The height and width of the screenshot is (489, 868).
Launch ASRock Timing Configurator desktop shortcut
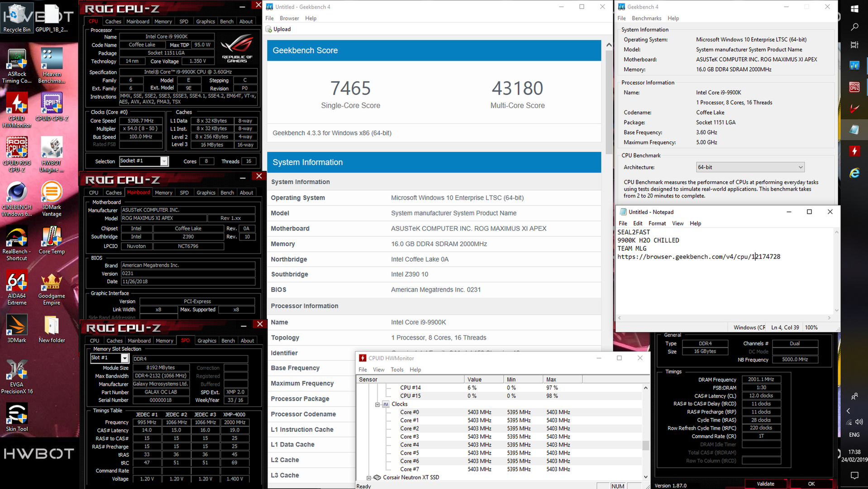[17, 66]
